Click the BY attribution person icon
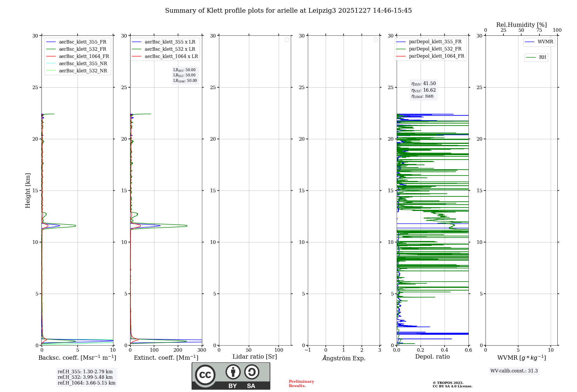Viewport: 577px width, 392px height. point(233,372)
